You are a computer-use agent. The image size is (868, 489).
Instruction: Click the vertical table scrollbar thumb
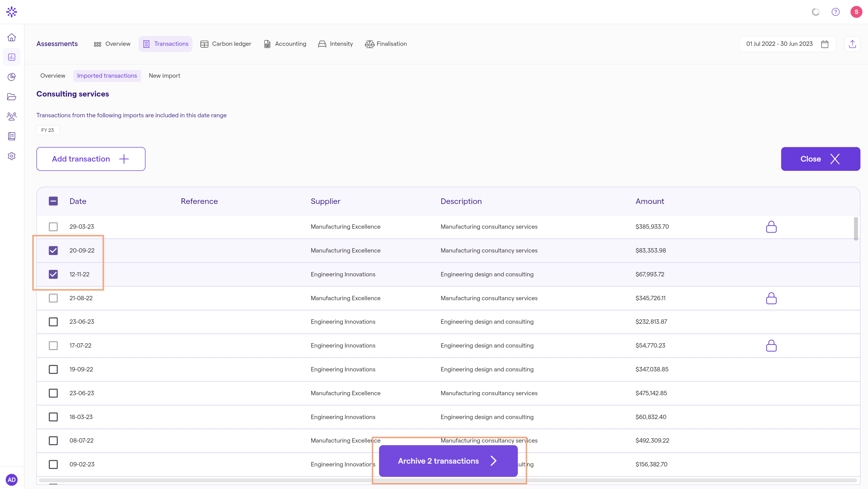pos(856,229)
